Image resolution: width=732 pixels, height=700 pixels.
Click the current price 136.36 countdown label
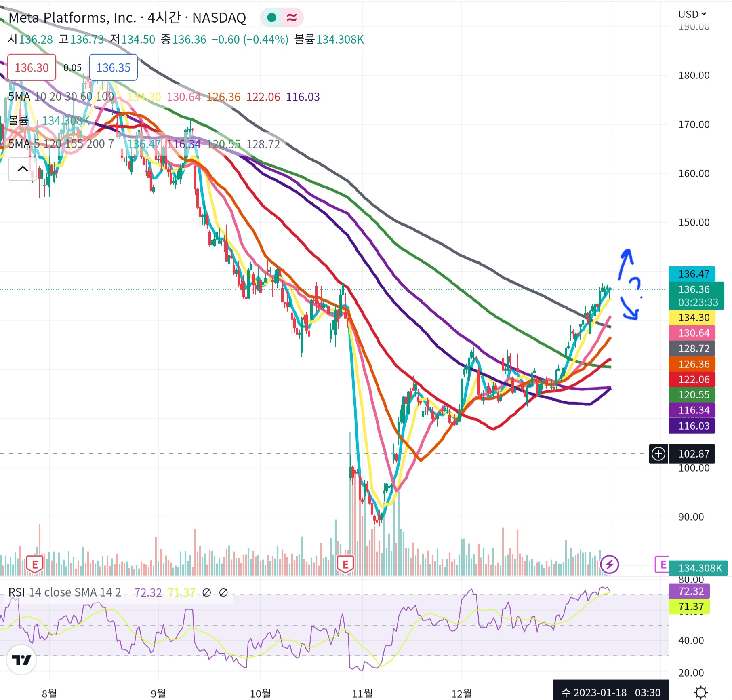696,296
